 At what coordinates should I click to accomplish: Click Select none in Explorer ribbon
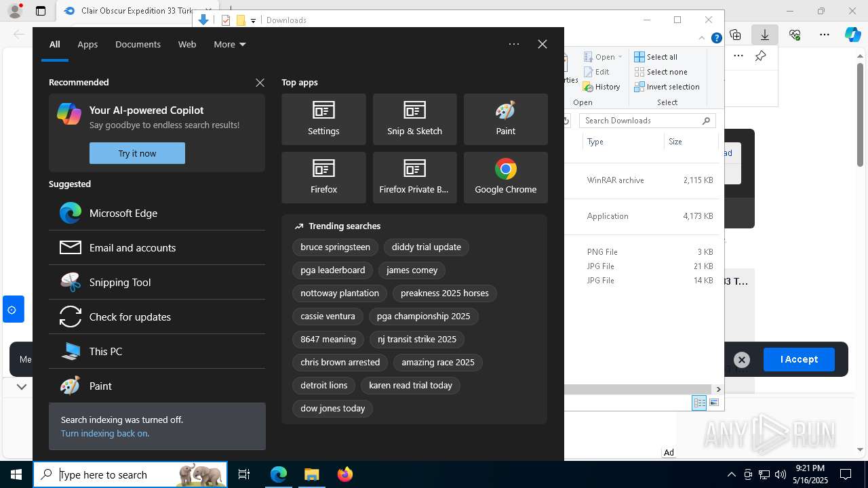(660, 72)
